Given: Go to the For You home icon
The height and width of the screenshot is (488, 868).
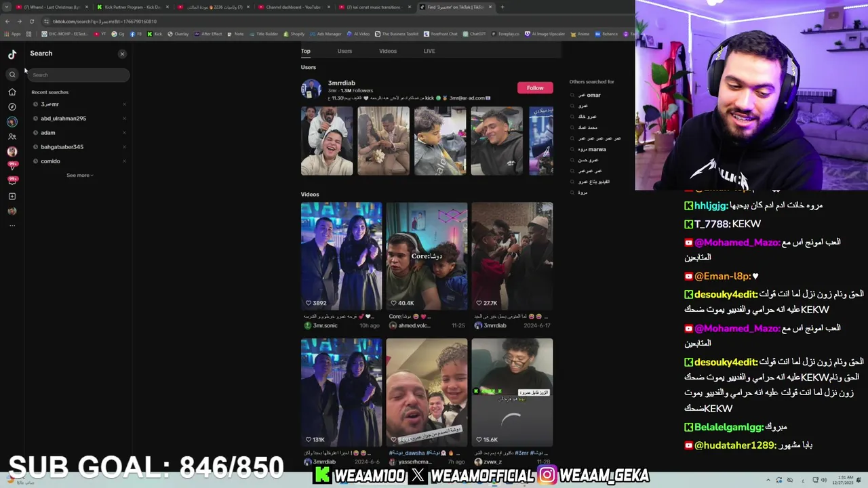Looking at the screenshot, I should (12, 91).
